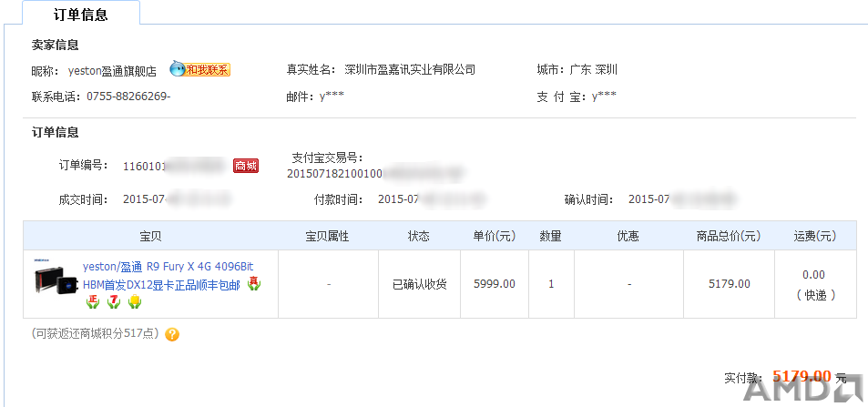This screenshot has width=868, height=407.
Task: Click the 单价(元) column header
Action: click(x=495, y=237)
